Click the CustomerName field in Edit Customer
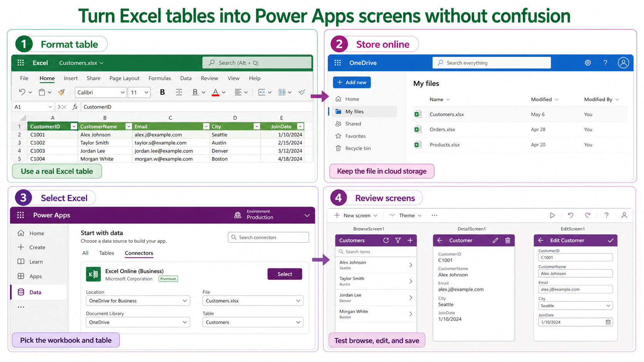 (575, 274)
